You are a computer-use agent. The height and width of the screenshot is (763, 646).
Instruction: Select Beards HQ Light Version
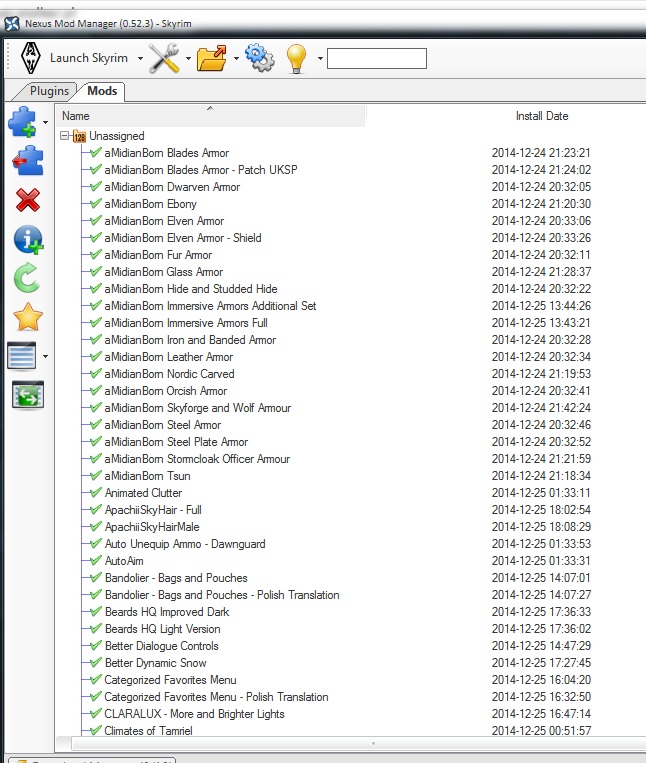tap(162, 629)
